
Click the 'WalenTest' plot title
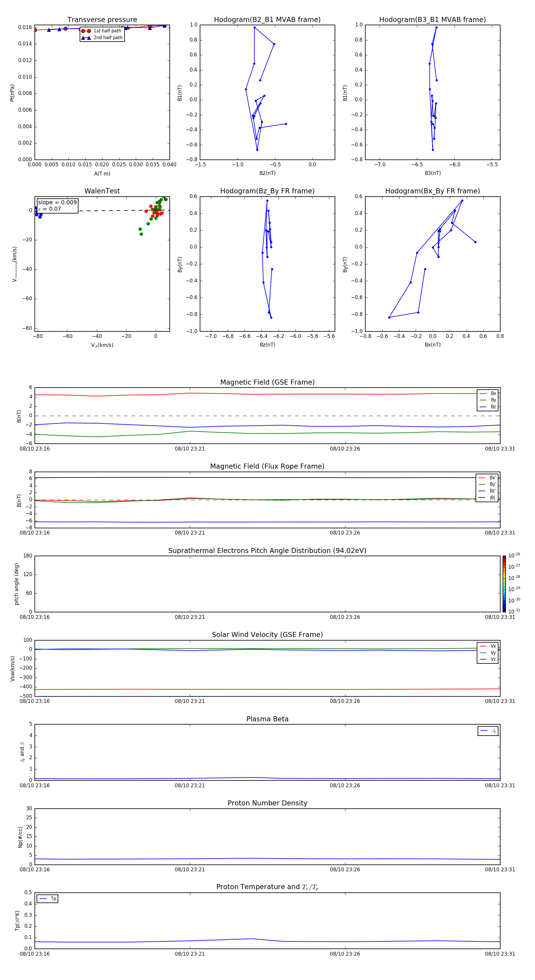pyautogui.click(x=102, y=191)
